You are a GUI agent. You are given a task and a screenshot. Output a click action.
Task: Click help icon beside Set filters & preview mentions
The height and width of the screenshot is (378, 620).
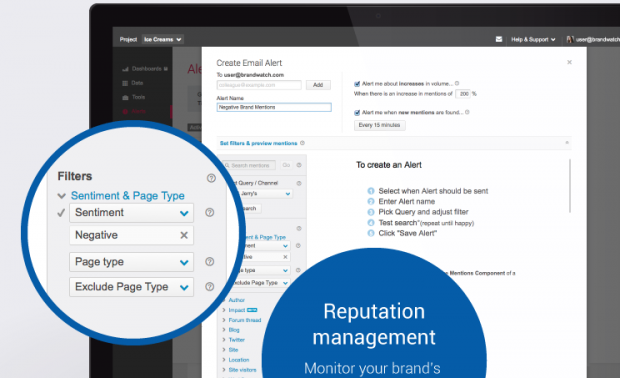click(302, 143)
